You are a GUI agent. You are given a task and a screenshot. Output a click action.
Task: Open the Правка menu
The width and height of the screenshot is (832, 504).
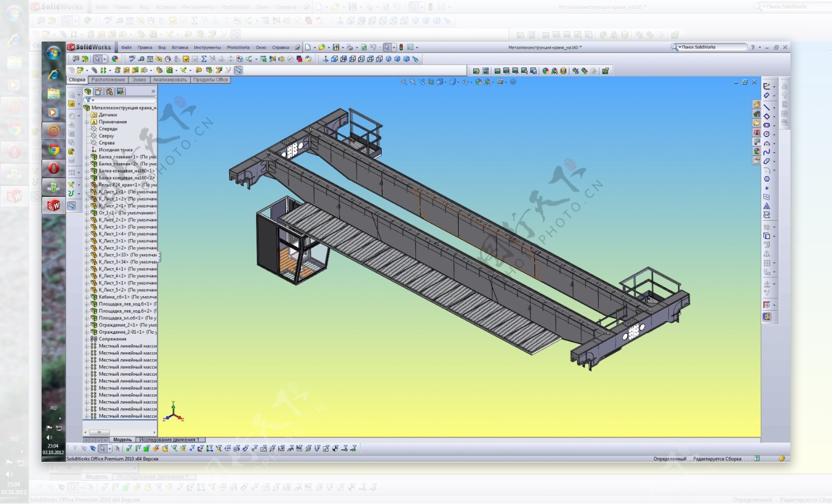145,47
